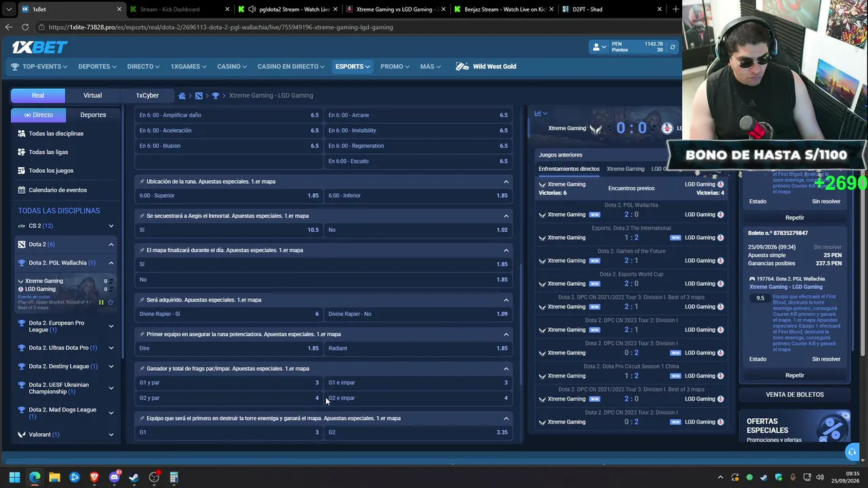The width and height of the screenshot is (868, 488).
Task: Select the Deportes filter
Action: click(93, 115)
